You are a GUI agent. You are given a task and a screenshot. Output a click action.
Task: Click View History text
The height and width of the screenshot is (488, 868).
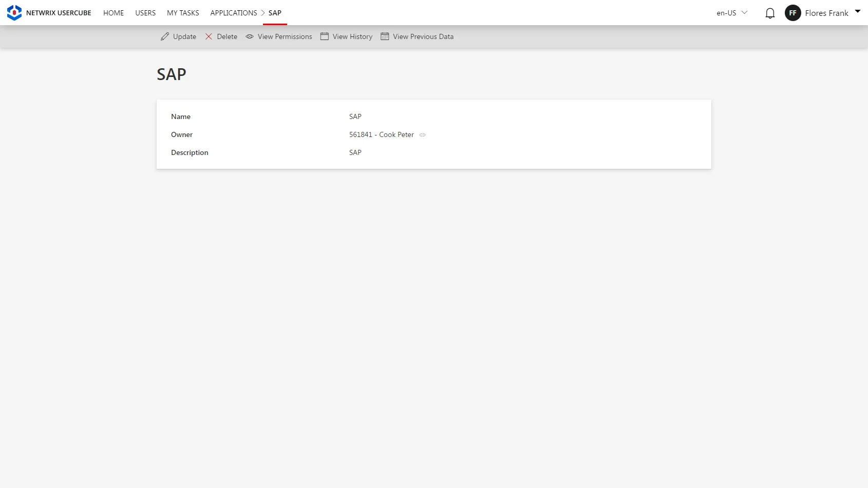pos(352,36)
